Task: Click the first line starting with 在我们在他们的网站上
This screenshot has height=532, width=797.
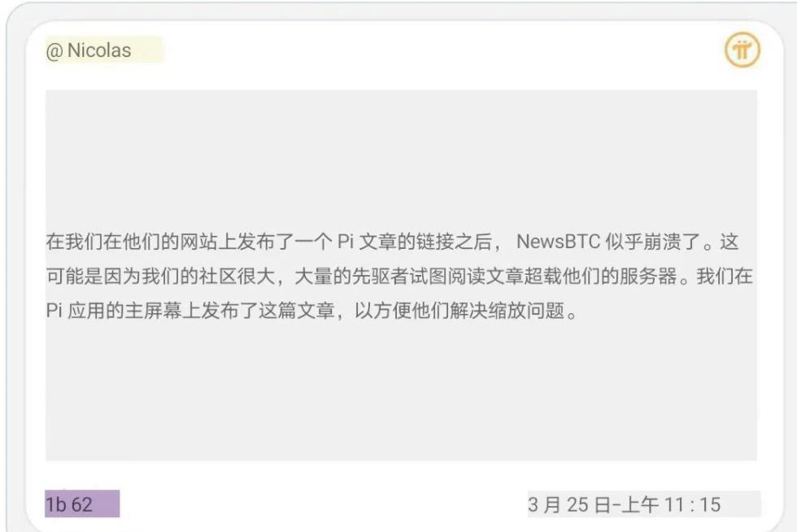Action: tap(392, 242)
